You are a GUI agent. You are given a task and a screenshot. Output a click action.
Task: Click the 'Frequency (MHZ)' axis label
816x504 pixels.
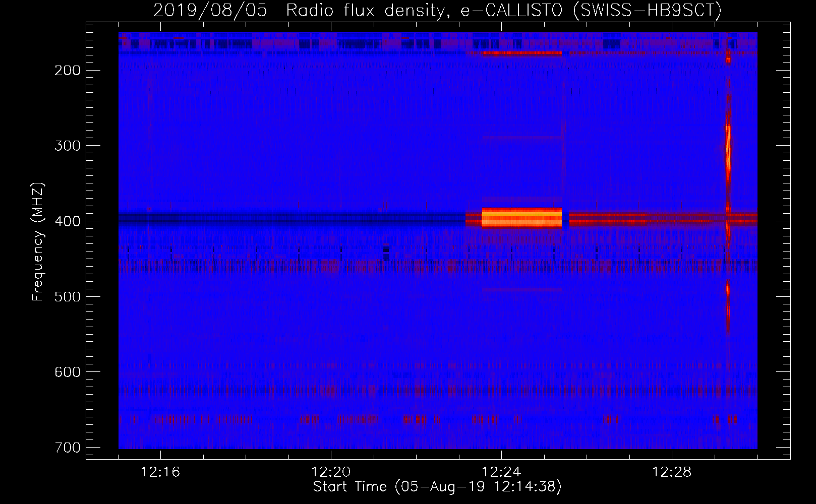point(38,242)
